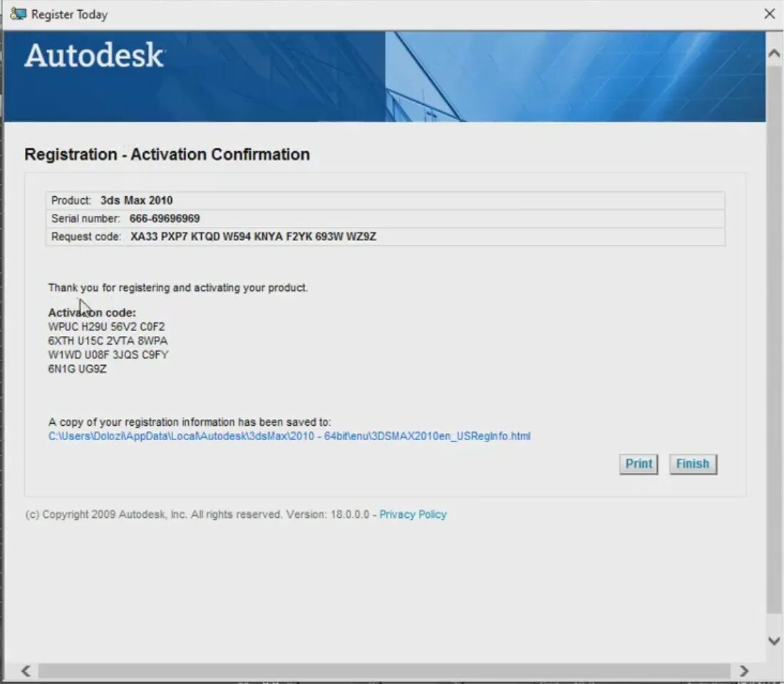Open the saved 3DSMAX2010en_USRegInfo.html file path link
Screen dimensions: 784x684
[289, 436]
